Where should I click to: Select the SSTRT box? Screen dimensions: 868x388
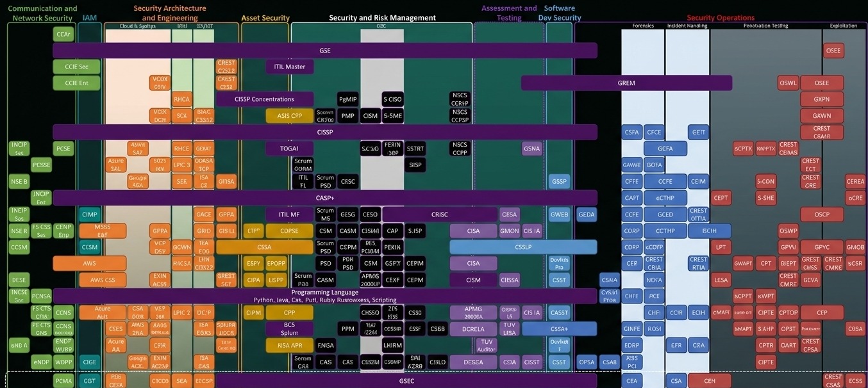coord(415,149)
